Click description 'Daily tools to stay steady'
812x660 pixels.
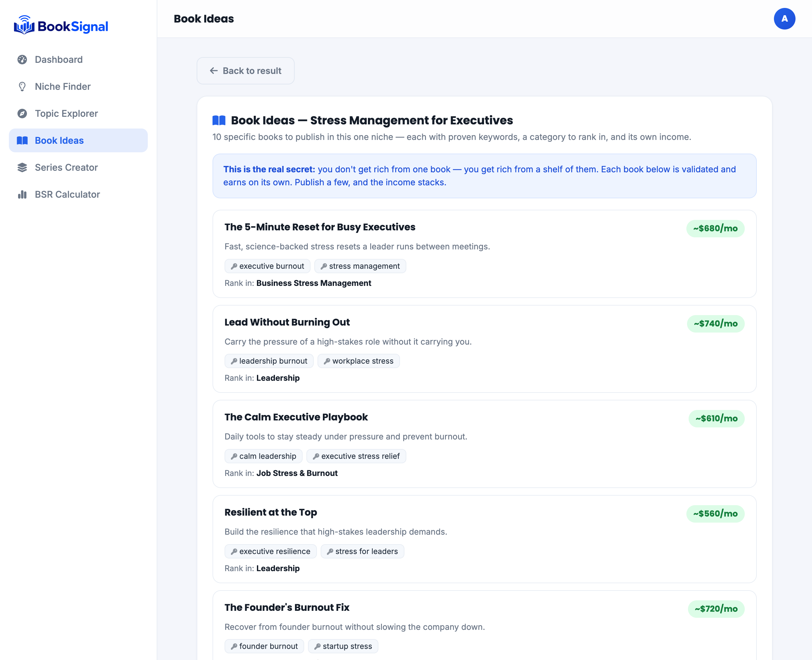click(x=346, y=437)
